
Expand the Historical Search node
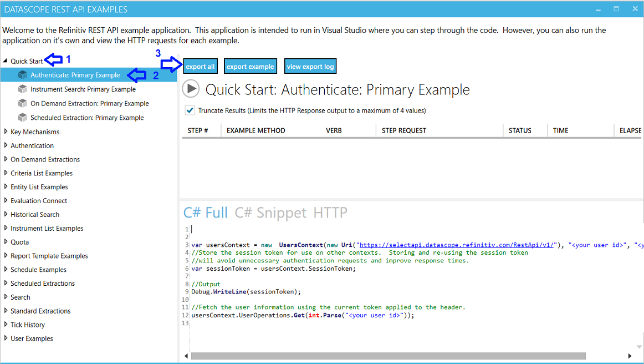(6, 214)
